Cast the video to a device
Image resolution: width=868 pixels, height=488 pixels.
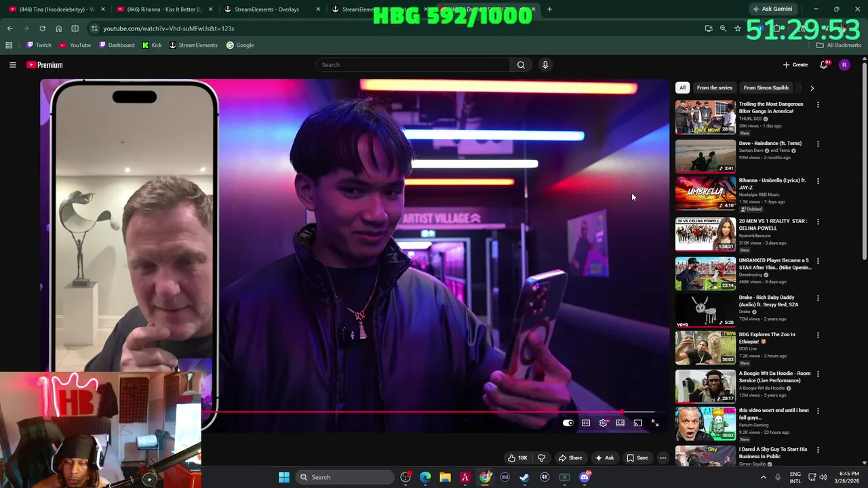click(x=638, y=423)
